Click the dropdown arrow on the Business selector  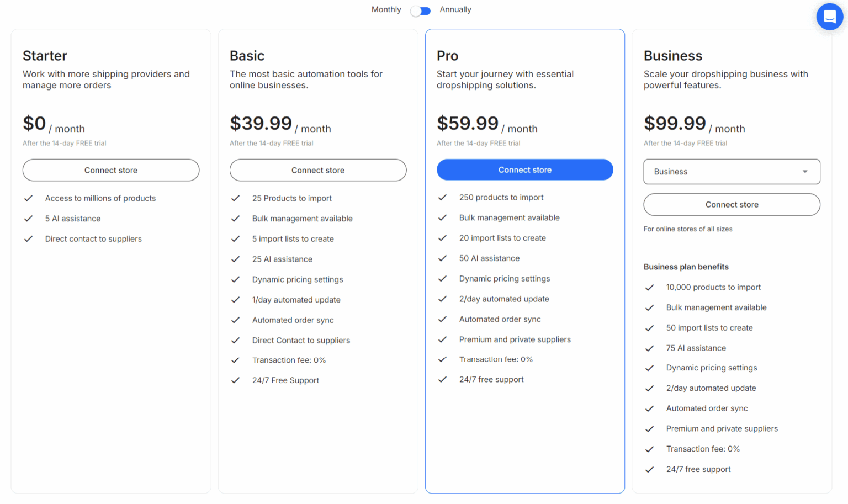[x=805, y=172]
